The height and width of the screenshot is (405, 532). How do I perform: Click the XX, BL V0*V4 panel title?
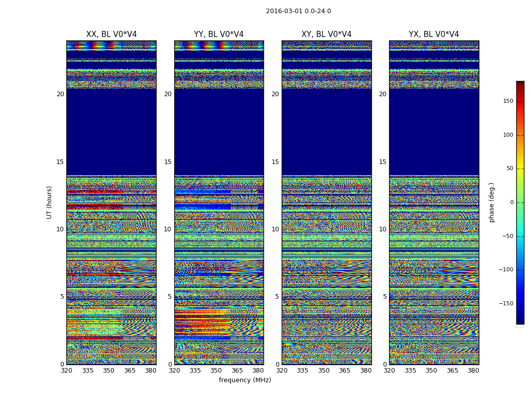coord(111,34)
